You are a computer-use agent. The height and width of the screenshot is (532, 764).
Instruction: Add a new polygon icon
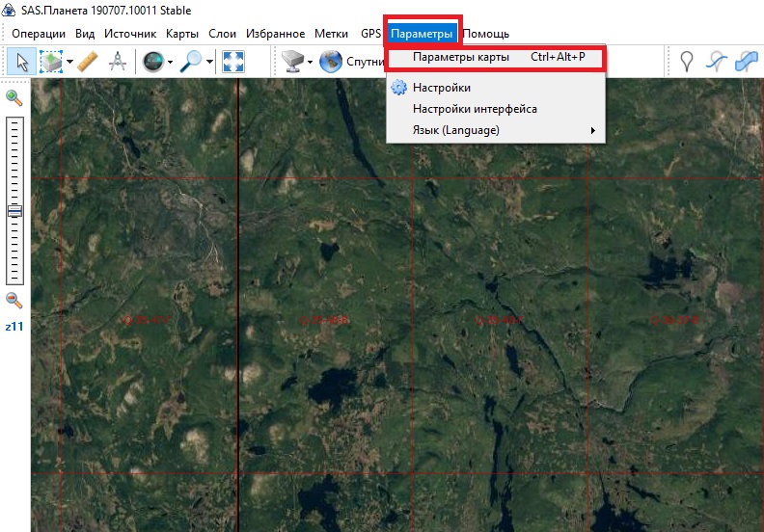tap(746, 62)
